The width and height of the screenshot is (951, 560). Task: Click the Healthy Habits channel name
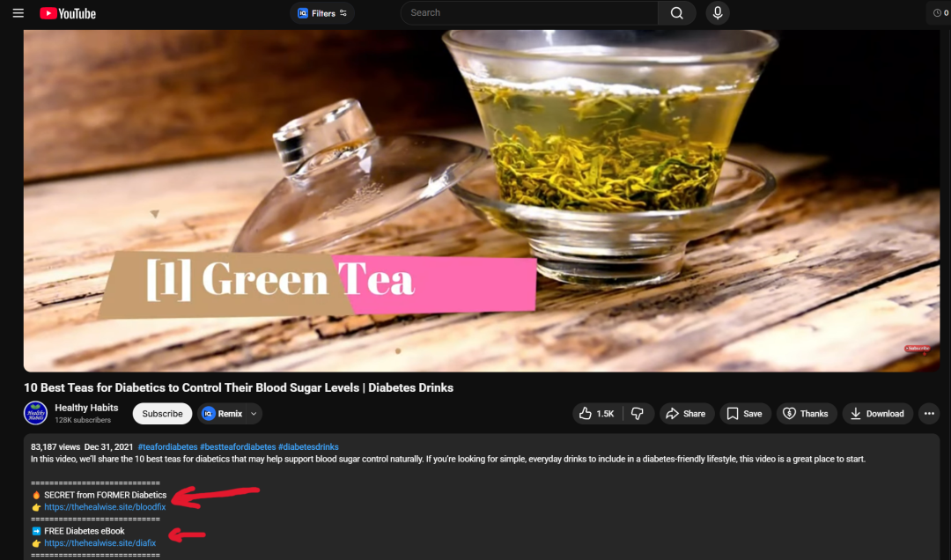[86, 408]
